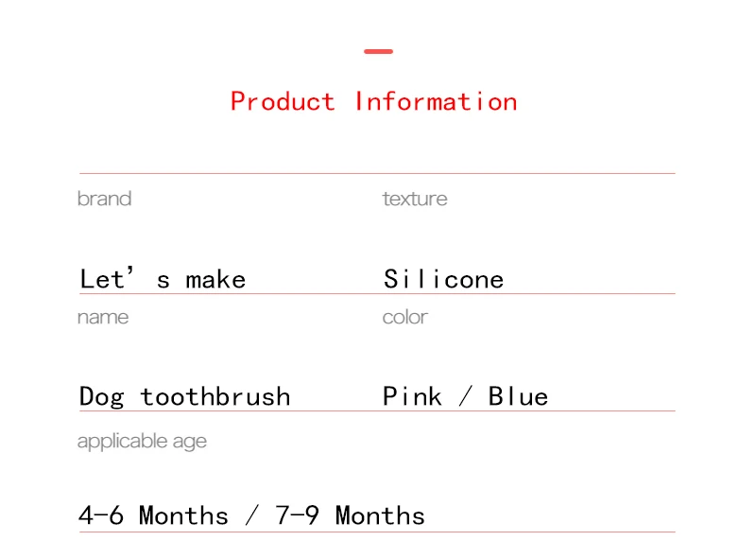Click the red dash above the heading
The width and height of the screenshot is (756, 558).
coord(379,51)
